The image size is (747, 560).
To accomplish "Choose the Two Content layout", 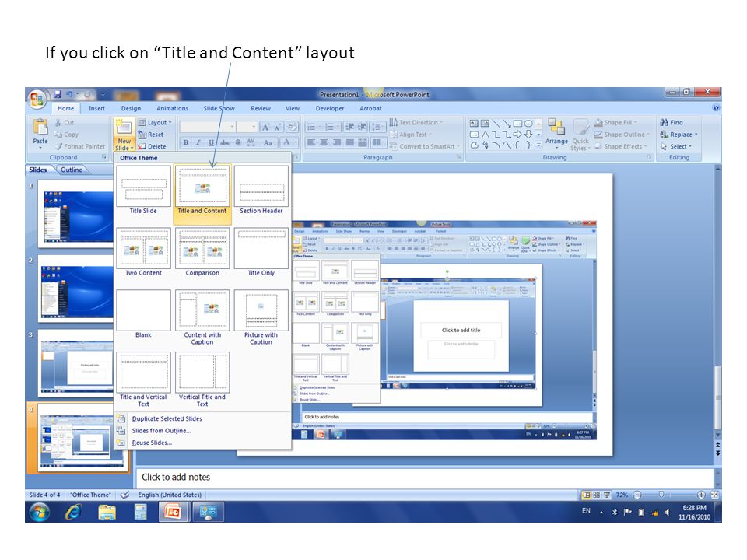I will 143,252.
